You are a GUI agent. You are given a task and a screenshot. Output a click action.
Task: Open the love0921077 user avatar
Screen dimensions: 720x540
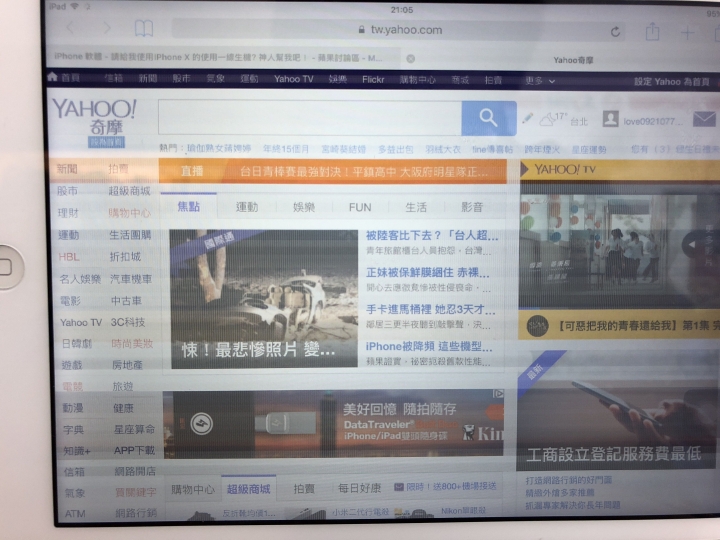[610, 119]
